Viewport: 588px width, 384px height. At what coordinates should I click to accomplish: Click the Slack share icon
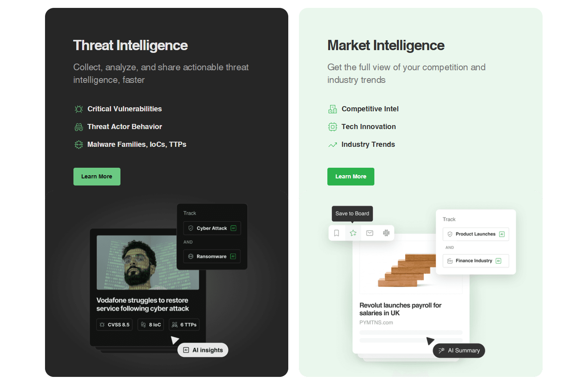tap(386, 233)
